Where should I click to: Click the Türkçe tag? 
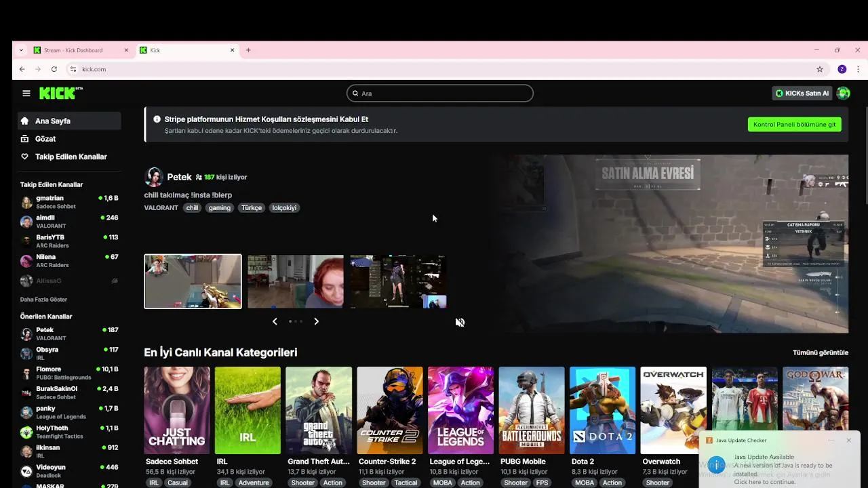tap(252, 208)
